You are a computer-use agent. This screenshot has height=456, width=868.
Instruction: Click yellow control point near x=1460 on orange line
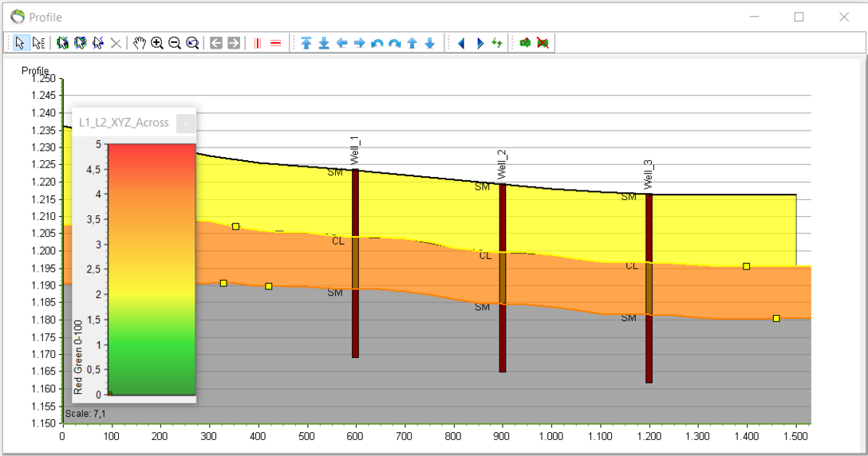pyautogui.click(x=777, y=319)
